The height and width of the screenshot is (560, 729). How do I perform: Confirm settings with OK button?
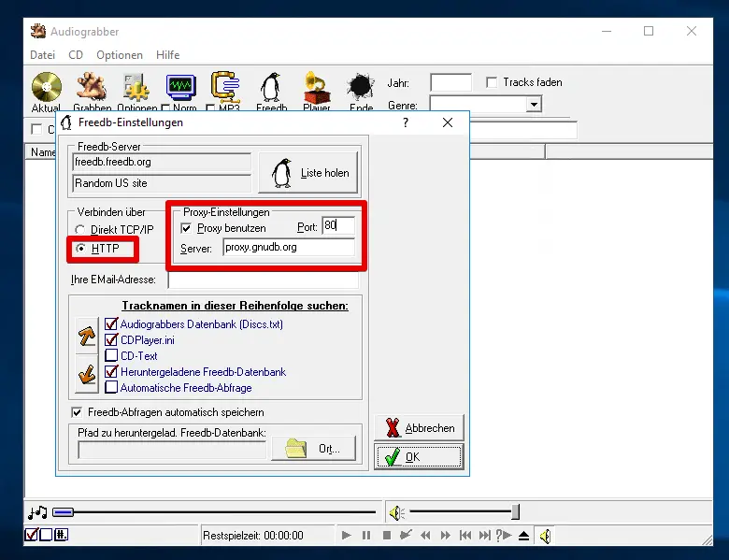tap(419, 457)
